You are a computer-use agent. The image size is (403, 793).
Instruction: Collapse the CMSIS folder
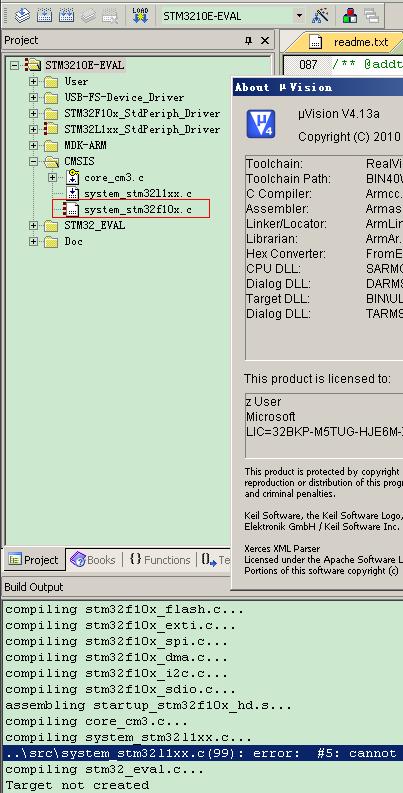click(x=33, y=161)
